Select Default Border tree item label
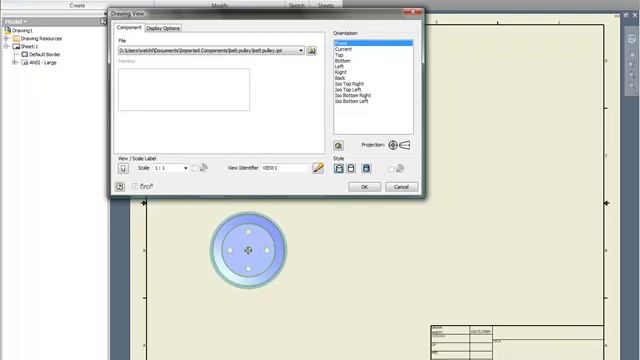The image size is (640, 360). [44, 54]
